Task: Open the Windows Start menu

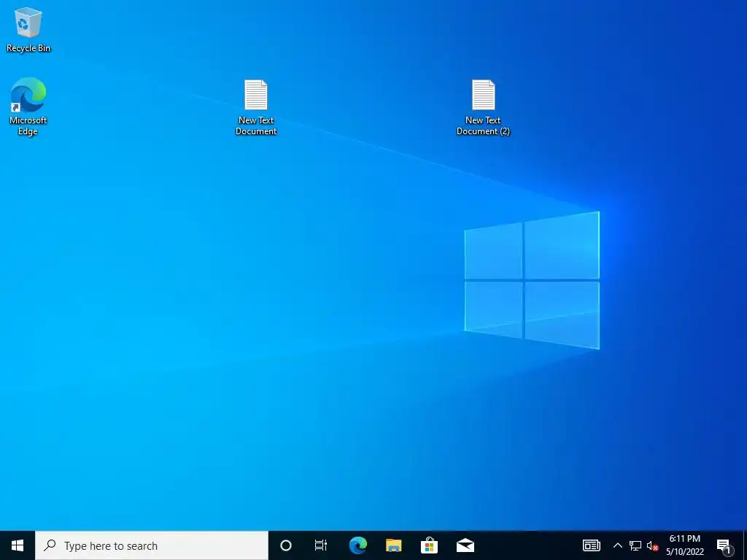Action: [x=18, y=545]
